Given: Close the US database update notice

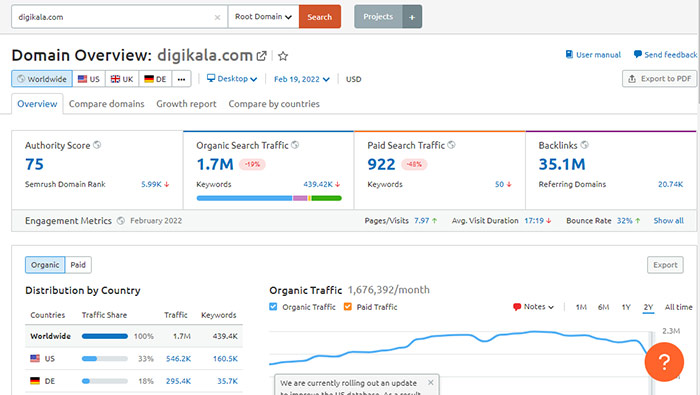Looking at the screenshot, I should click(x=430, y=383).
